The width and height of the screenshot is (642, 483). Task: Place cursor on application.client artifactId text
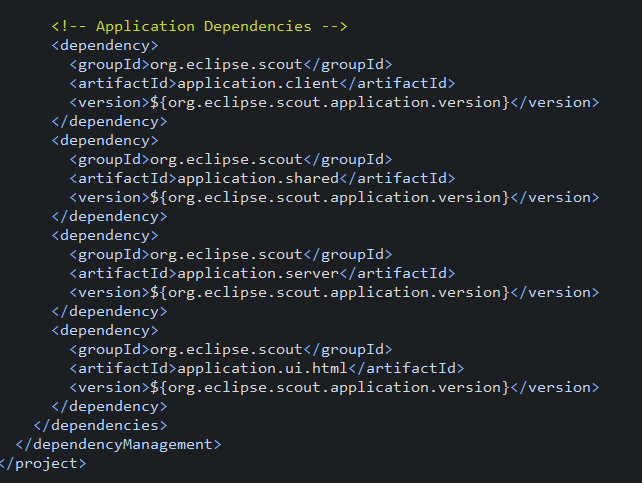point(258,83)
